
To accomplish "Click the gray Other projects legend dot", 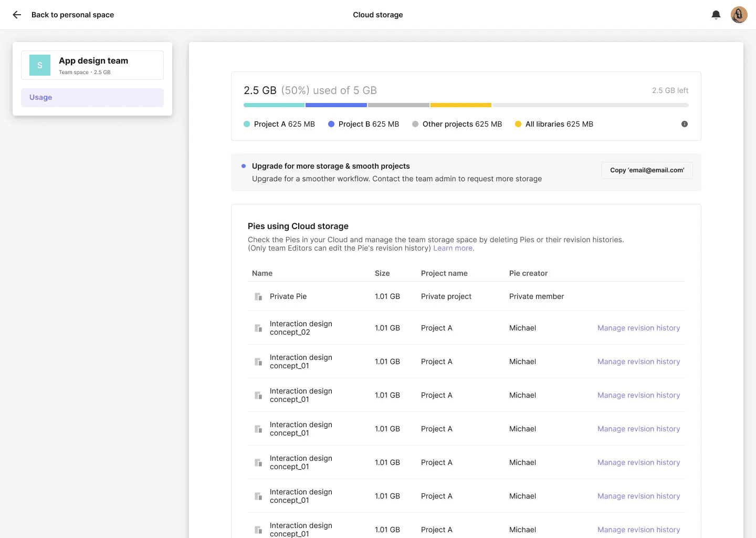I will [415, 124].
